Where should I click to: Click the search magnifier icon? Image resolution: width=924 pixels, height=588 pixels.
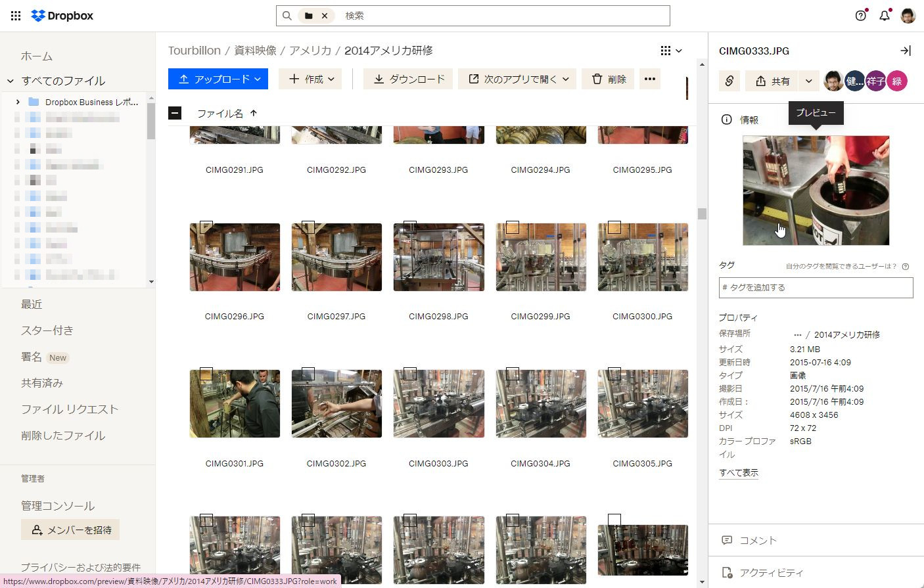click(287, 16)
